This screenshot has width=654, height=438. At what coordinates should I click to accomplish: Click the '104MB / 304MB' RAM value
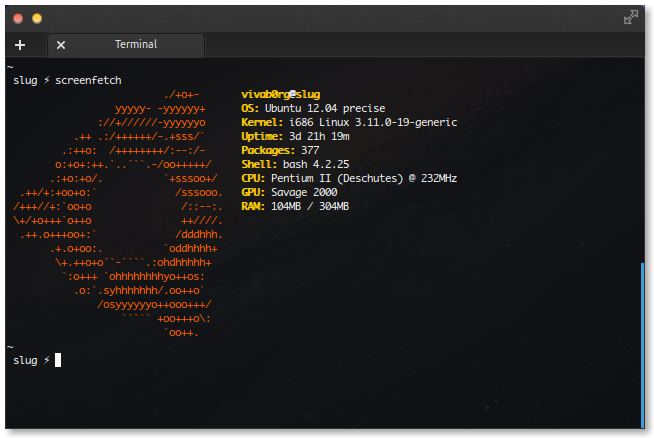click(x=310, y=206)
